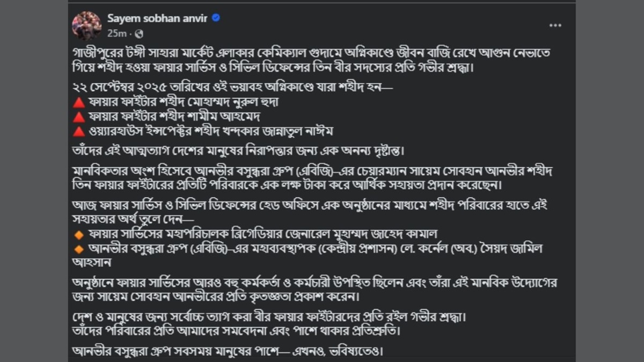Click the line starting তাঁদের পরিবারের প্রতি
644x362 pixels.
(x=236, y=330)
